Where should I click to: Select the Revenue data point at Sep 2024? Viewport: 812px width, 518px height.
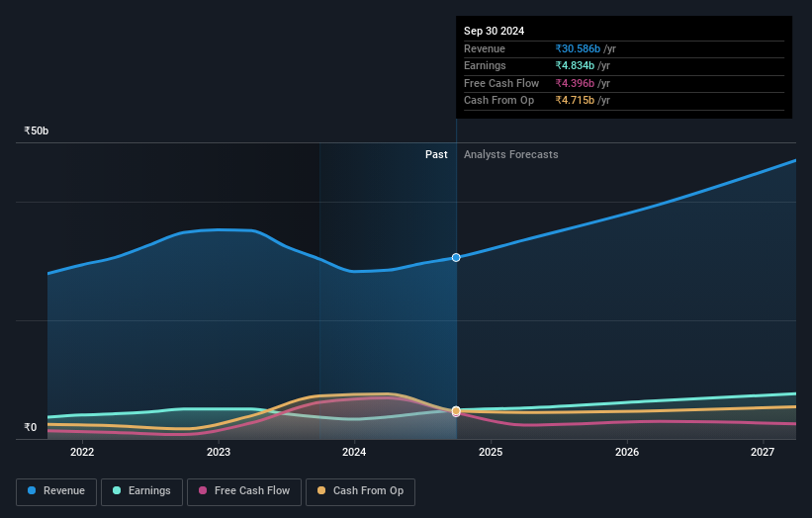(456, 258)
